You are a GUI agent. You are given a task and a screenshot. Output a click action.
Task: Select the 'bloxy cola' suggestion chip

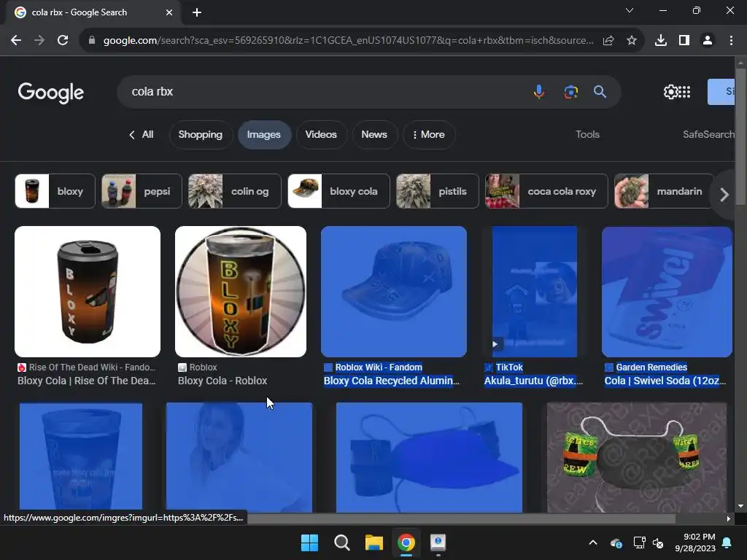click(x=338, y=191)
